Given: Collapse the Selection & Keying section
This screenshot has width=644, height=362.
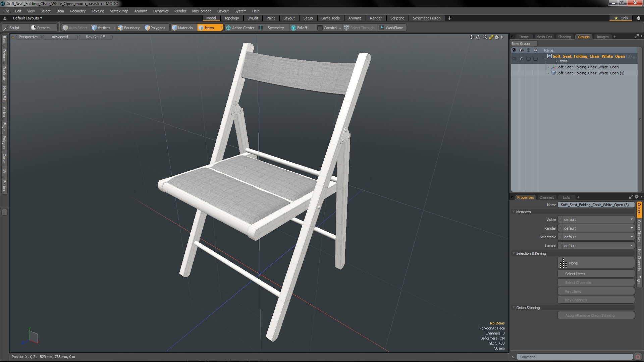Looking at the screenshot, I should click(x=514, y=253).
